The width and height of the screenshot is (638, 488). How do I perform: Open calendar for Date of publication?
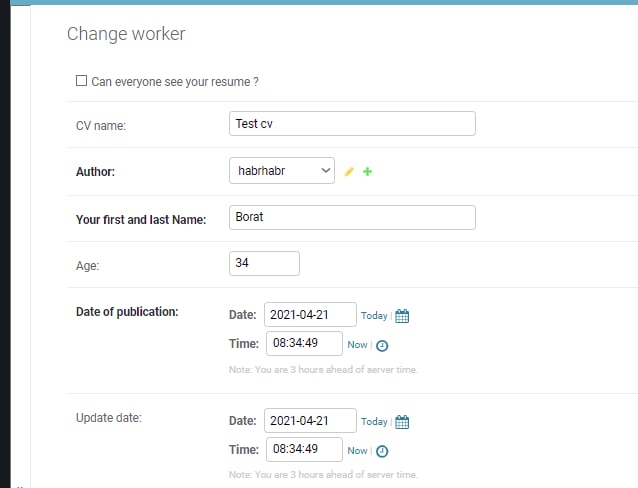click(x=402, y=316)
